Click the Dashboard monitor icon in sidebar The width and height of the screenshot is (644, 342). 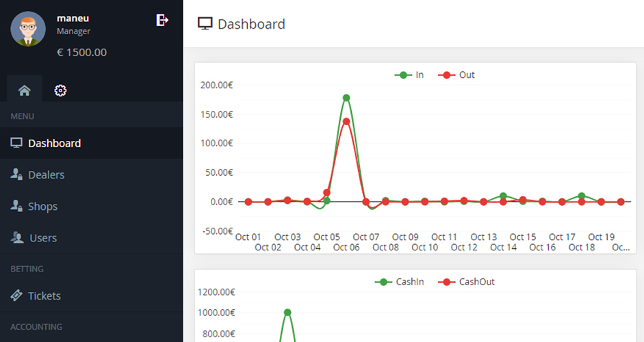tap(16, 143)
